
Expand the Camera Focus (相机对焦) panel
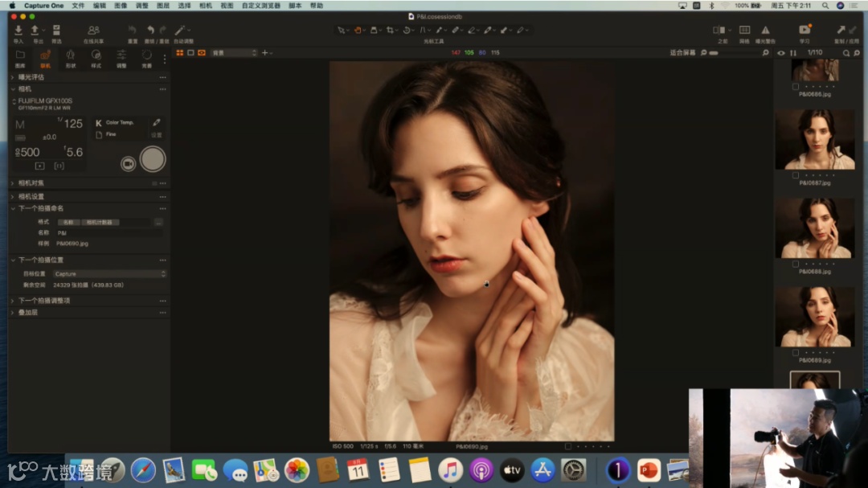pos(14,182)
